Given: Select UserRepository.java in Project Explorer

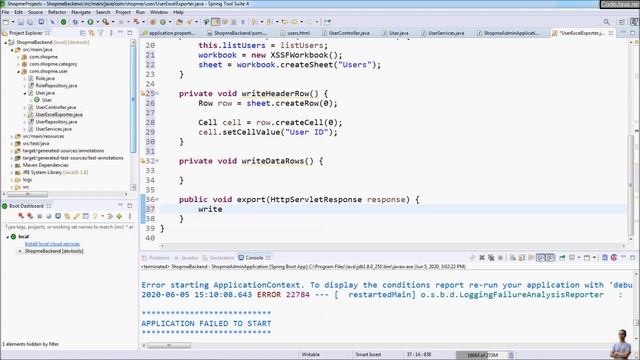Looking at the screenshot, I should [x=56, y=122].
